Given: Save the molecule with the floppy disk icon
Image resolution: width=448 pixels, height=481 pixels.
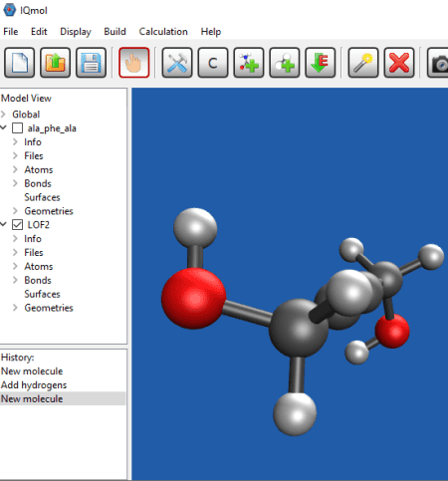Looking at the screenshot, I should pyautogui.click(x=91, y=63).
